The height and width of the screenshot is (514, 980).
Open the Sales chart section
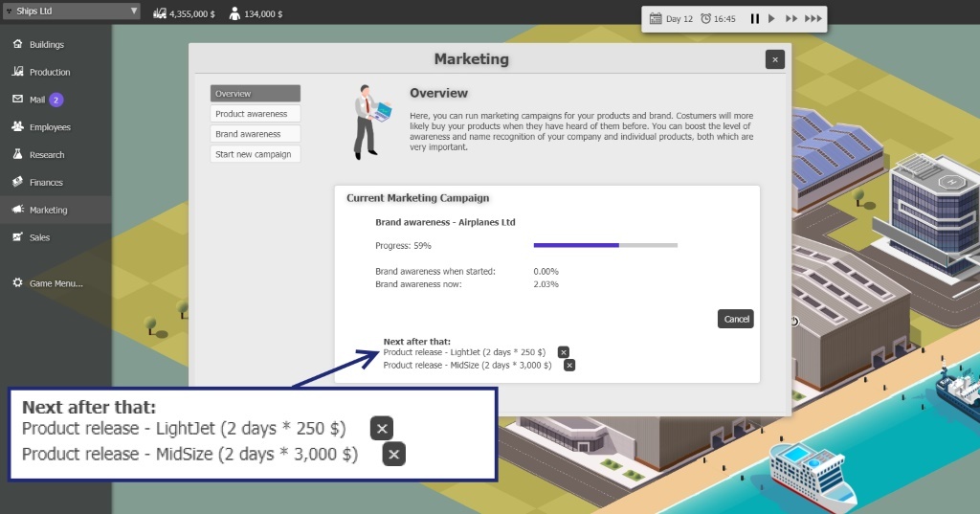(x=38, y=237)
